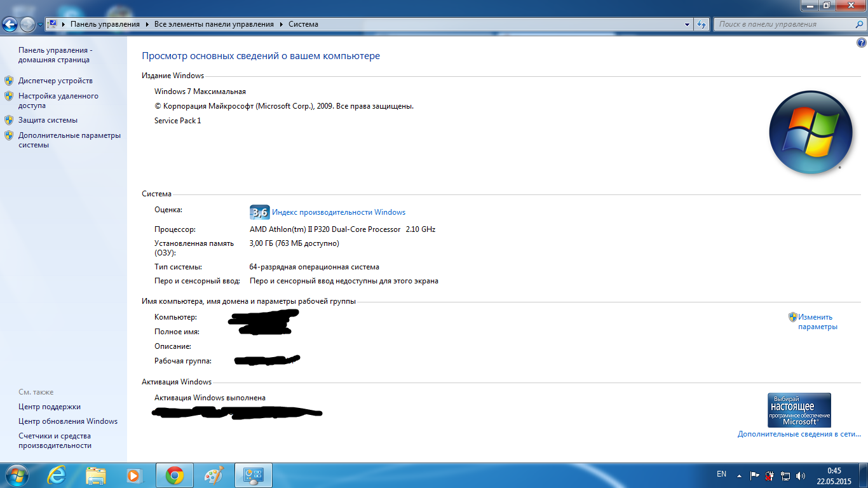Open Диспетчер устройств link
Viewport: 868px width, 488px height.
click(55, 81)
